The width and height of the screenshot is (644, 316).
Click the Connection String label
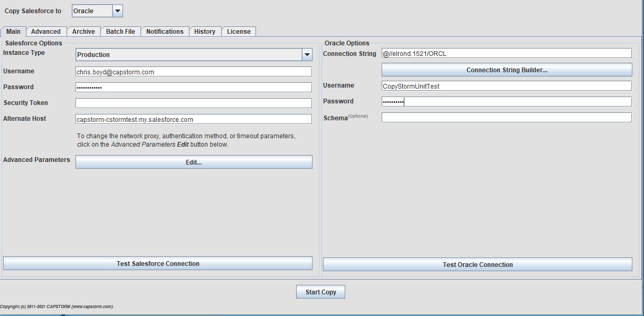point(349,54)
